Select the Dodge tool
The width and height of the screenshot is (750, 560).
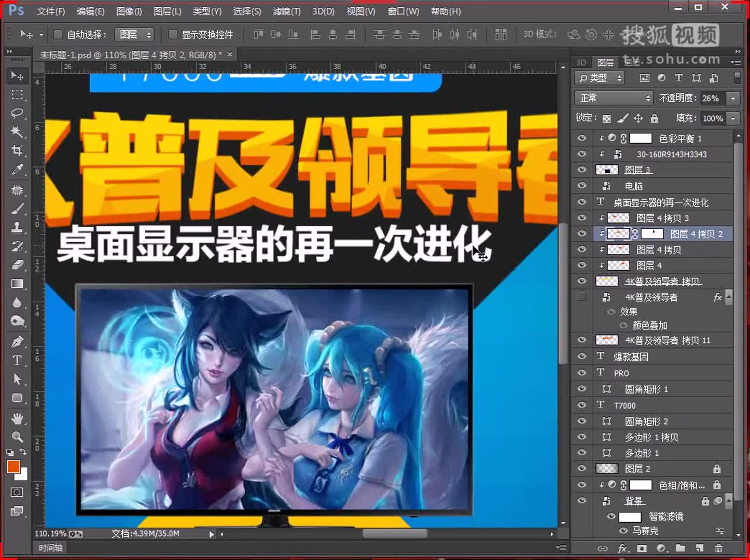17,321
